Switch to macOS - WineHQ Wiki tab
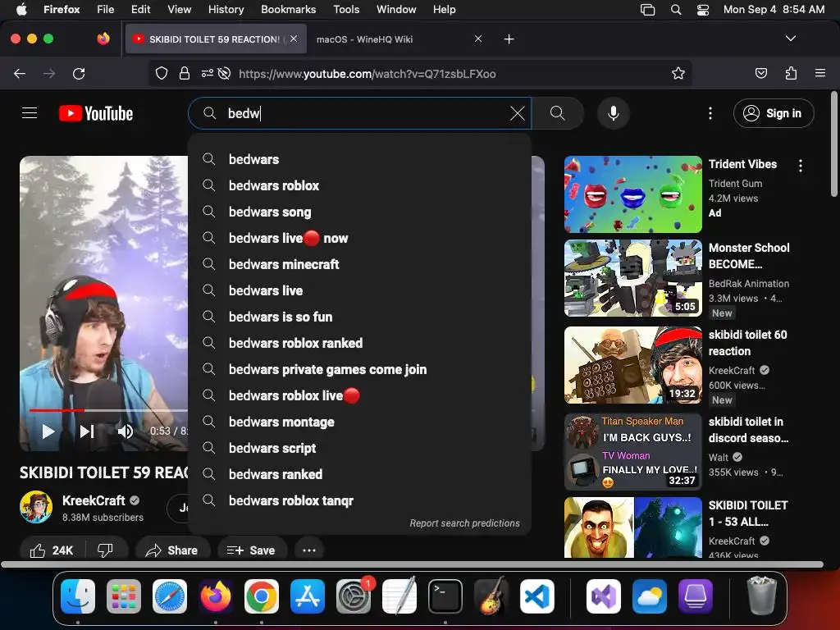This screenshot has height=630, width=840. pyautogui.click(x=399, y=39)
